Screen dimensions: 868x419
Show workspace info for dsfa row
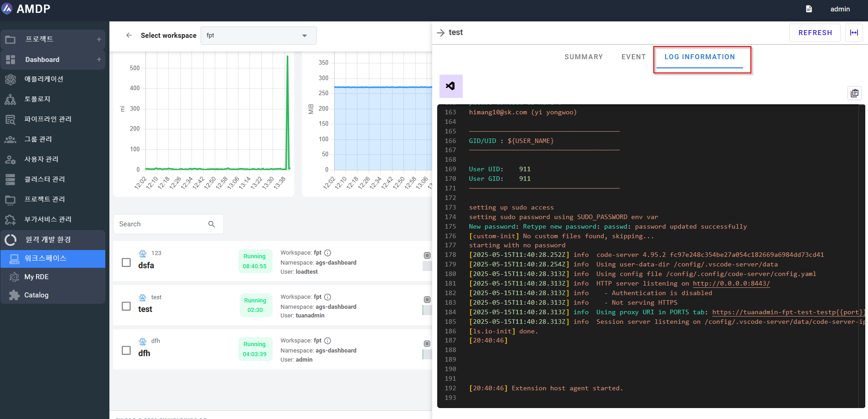pos(327,253)
